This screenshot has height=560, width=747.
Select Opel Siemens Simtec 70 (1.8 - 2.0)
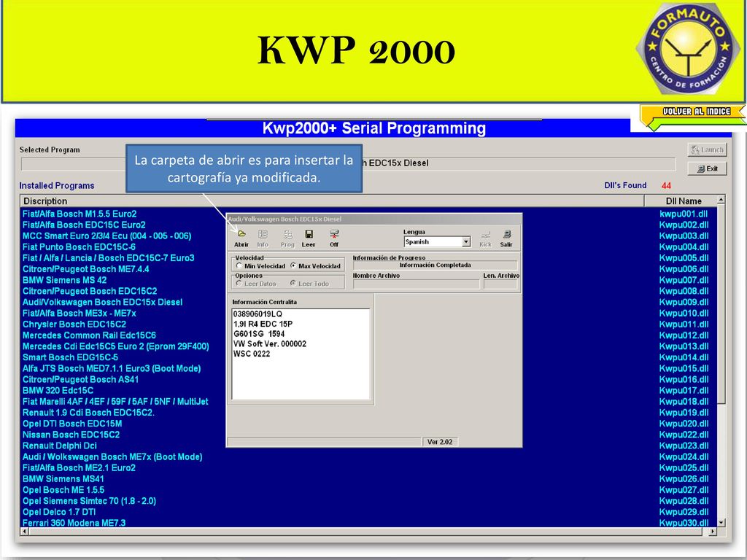[89, 501]
